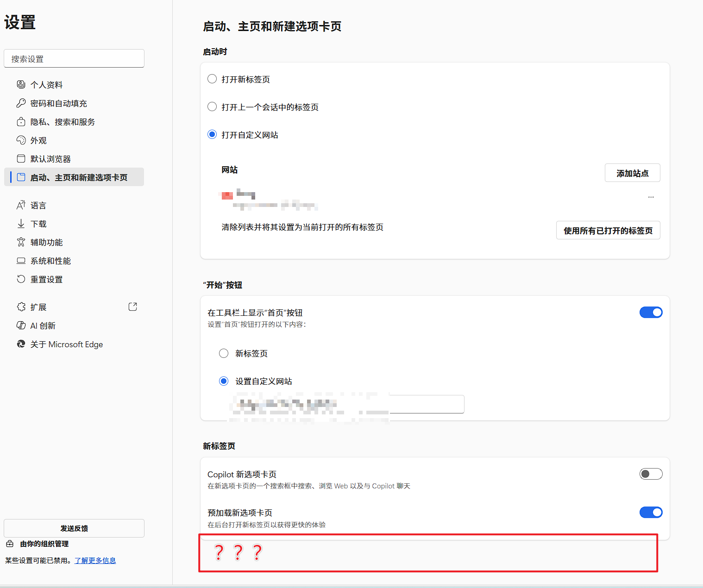The width and height of the screenshot is (703, 588).
Task: Turn on Copilot 新选项卡页
Action: click(651, 474)
